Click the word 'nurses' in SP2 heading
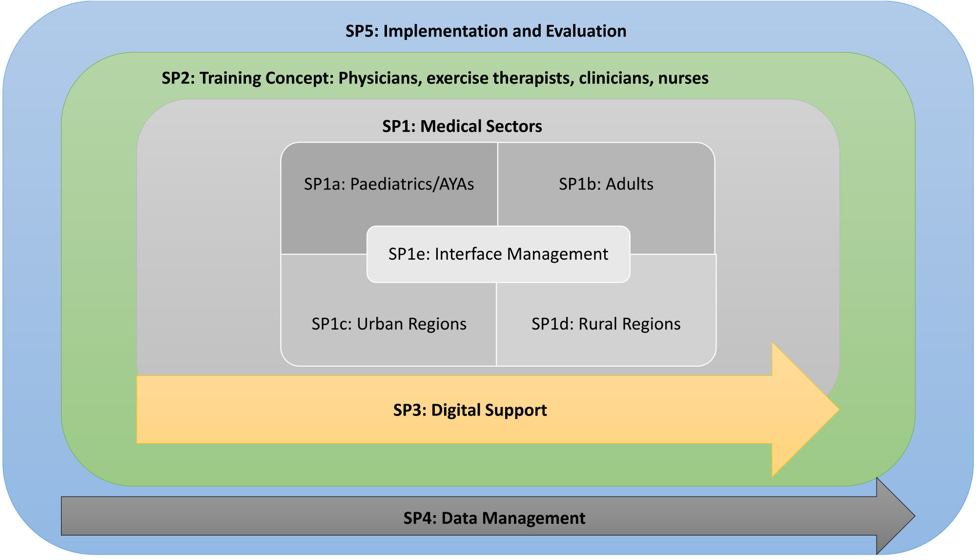The image size is (980, 560). pyautogui.click(x=683, y=78)
